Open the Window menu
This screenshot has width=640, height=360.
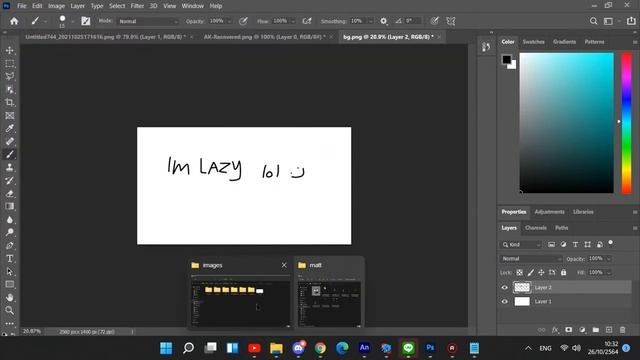point(193,6)
